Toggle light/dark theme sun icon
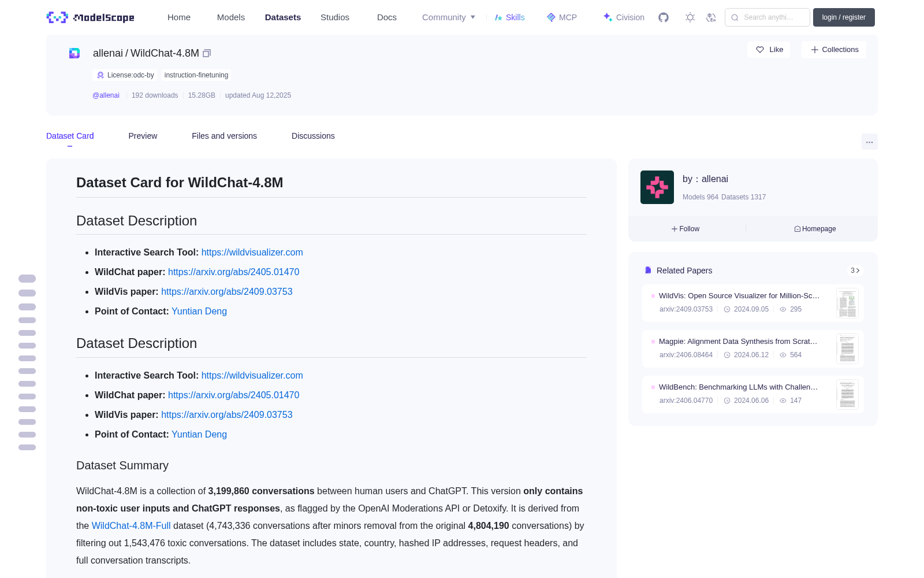This screenshot has height=578, width=924. point(690,17)
